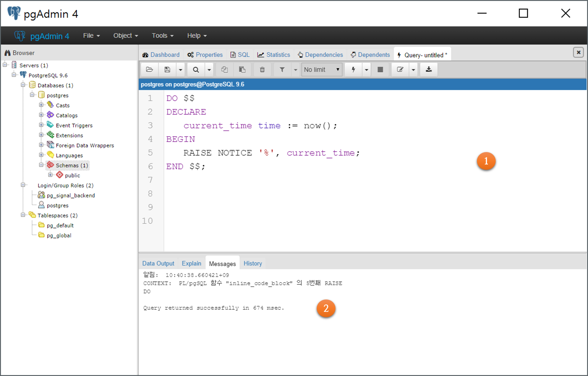Open the No limit row dropdown
Screen dimensions: 588x376
tap(322, 70)
